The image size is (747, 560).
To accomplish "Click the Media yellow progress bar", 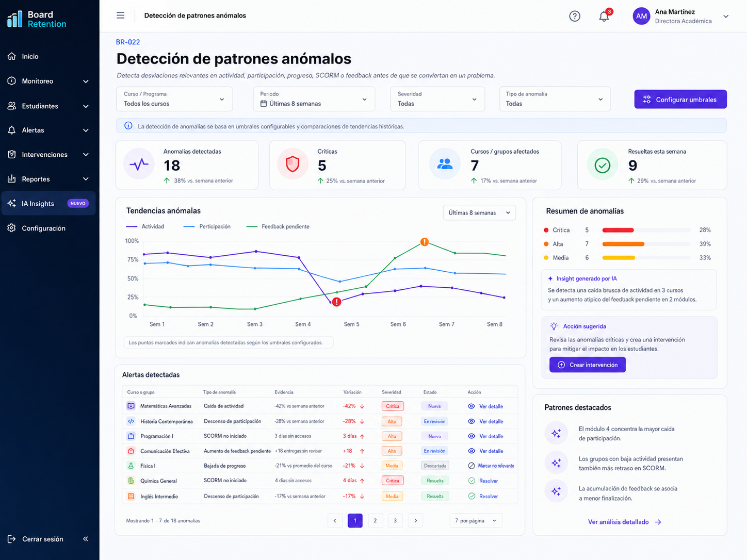I will coord(619,258).
